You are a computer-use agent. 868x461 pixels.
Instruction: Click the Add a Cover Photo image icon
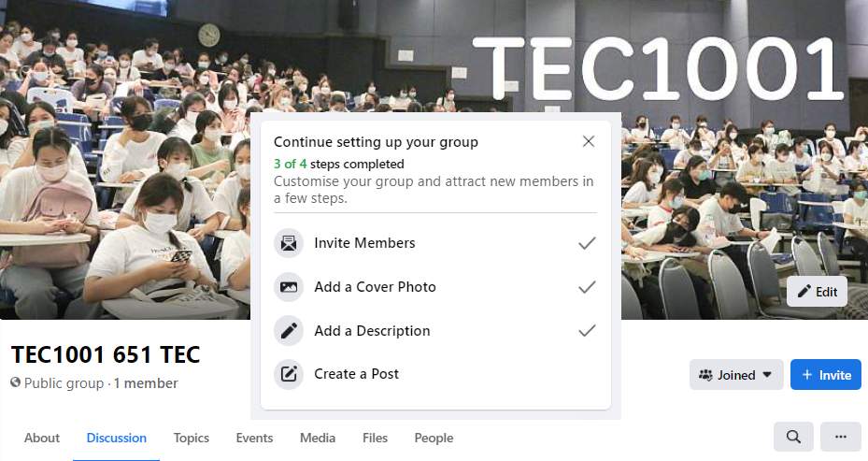pos(290,287)
